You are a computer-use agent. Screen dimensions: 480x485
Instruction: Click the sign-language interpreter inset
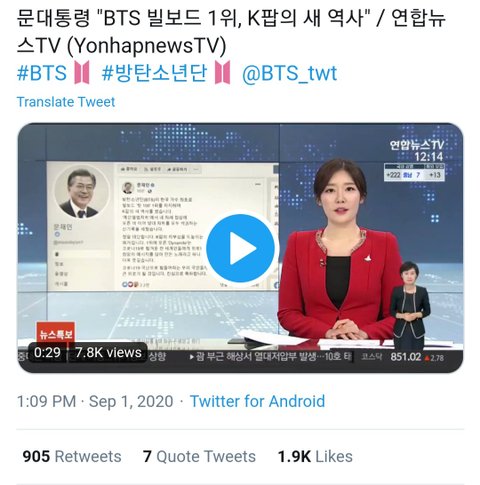pyautogui.click(x=410, y=304)
